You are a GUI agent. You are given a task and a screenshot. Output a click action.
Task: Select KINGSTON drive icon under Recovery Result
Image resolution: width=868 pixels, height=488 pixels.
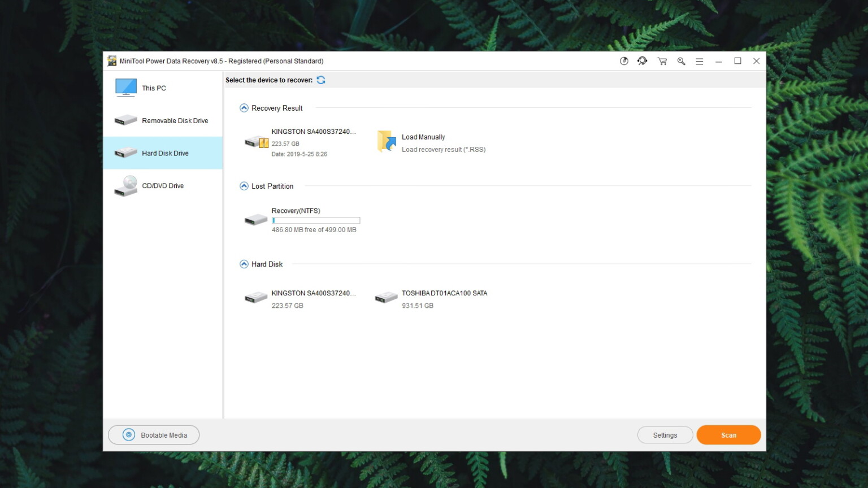tap(257, 142)
